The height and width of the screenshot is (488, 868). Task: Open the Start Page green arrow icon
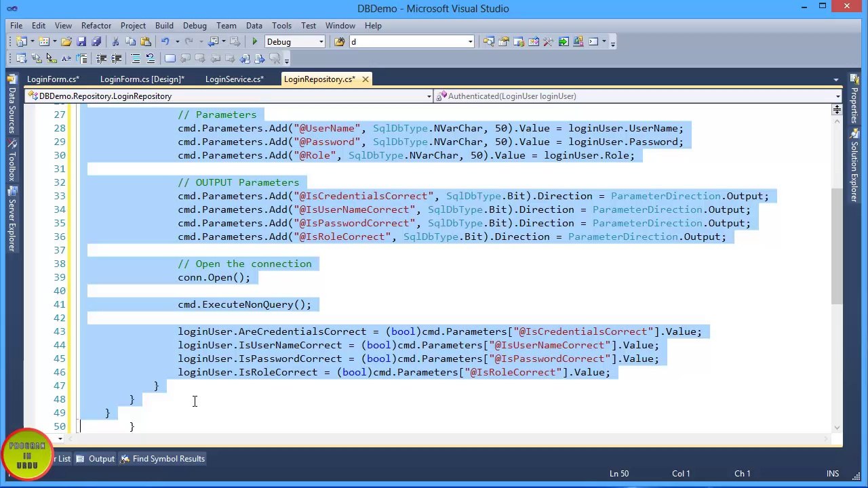pyautogui.click(x=564, y=41)
